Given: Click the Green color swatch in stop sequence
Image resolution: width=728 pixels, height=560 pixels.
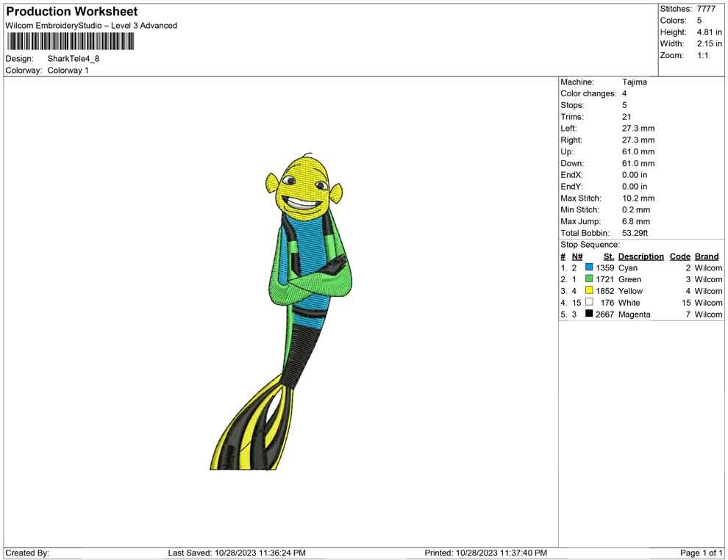Looking at the screenshot, I should tap(589, 279).
